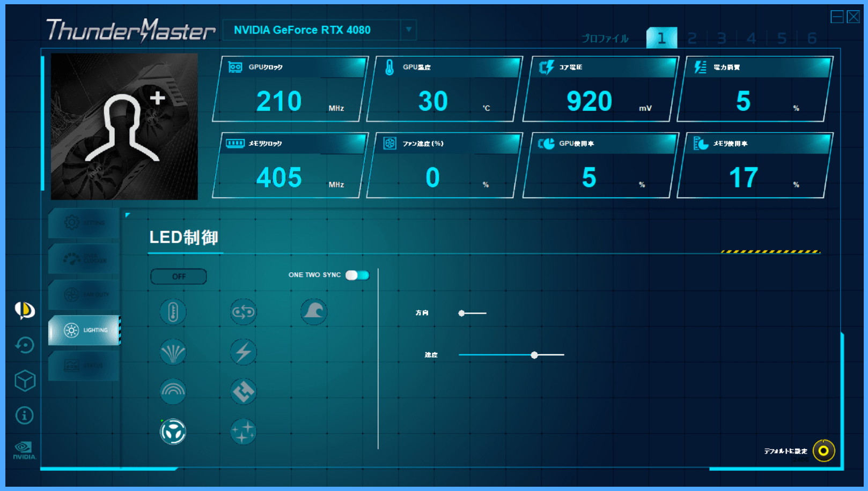Click the 3D cube icon in sidebar

[25, 381]
